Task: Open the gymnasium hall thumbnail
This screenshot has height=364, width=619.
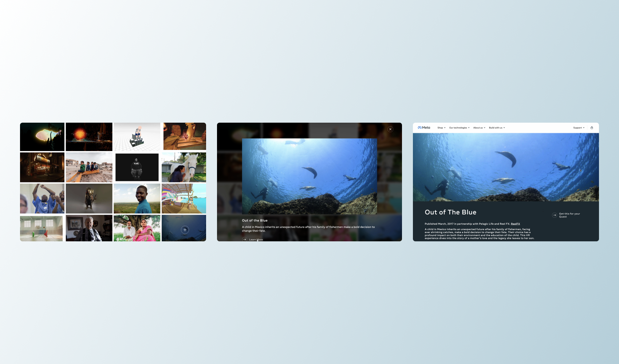Action: pos(42,228)
